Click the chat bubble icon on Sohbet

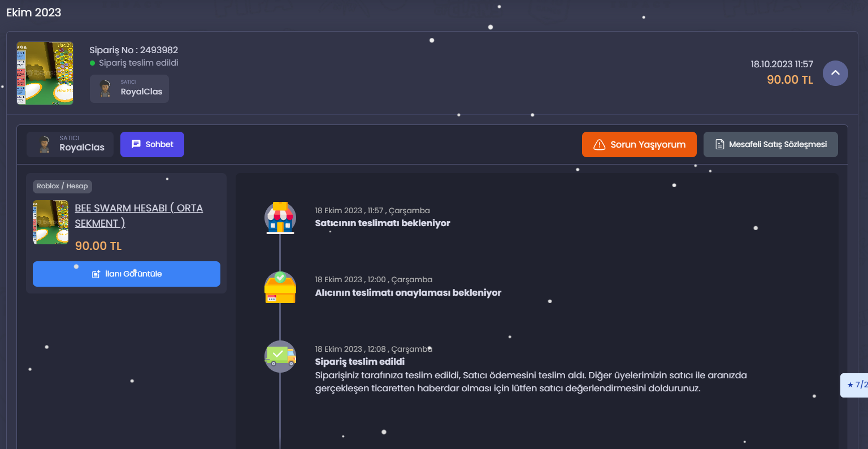pyautogui.click(x=136, y=144)
